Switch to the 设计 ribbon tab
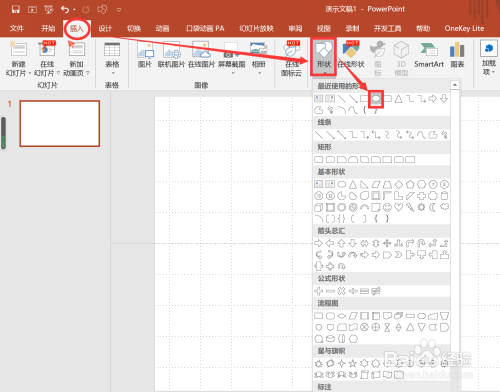This screenshot has height=392, width=500. [x=105, y=29]
